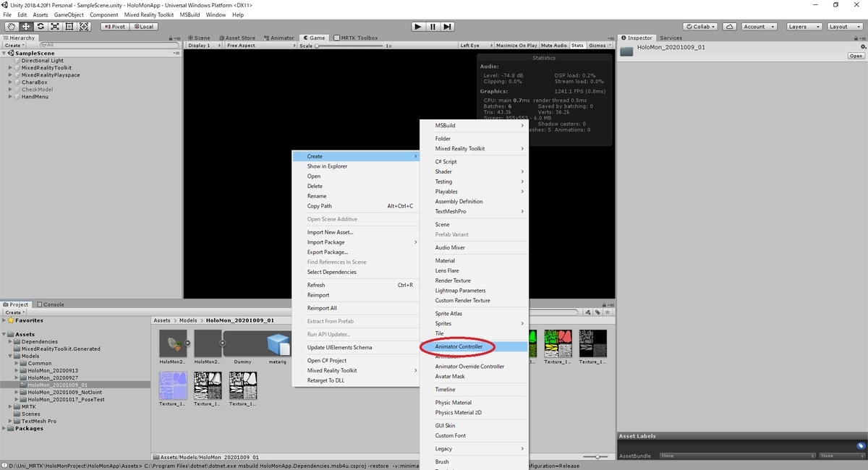Select the metarig prefab cube icon

[278, 343]
